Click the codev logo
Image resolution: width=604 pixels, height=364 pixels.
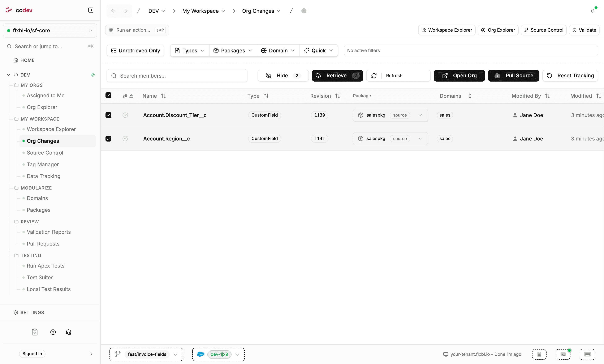click(19, 10)
